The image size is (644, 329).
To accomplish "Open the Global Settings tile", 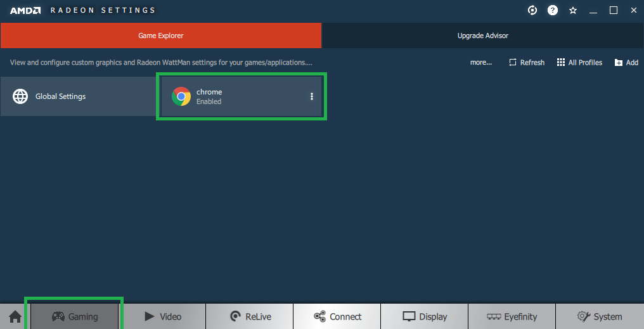I will coord(78,96).
